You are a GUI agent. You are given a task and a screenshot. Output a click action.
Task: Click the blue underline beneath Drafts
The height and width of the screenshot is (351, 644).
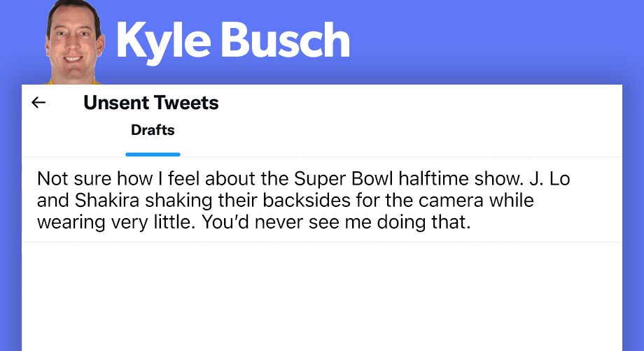click(153, 155)
